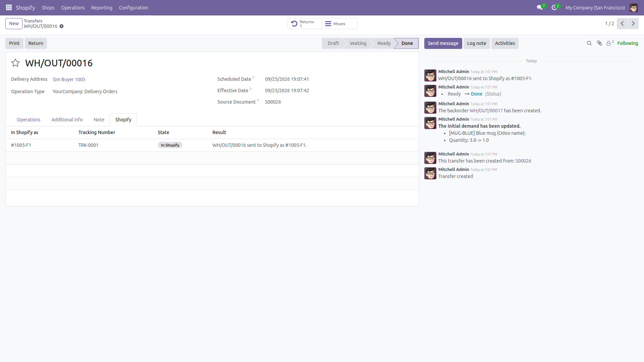This screenshot has width=644, height=362.
Task: Go to Transfers breadcrumb
Action: click(33, 21)
